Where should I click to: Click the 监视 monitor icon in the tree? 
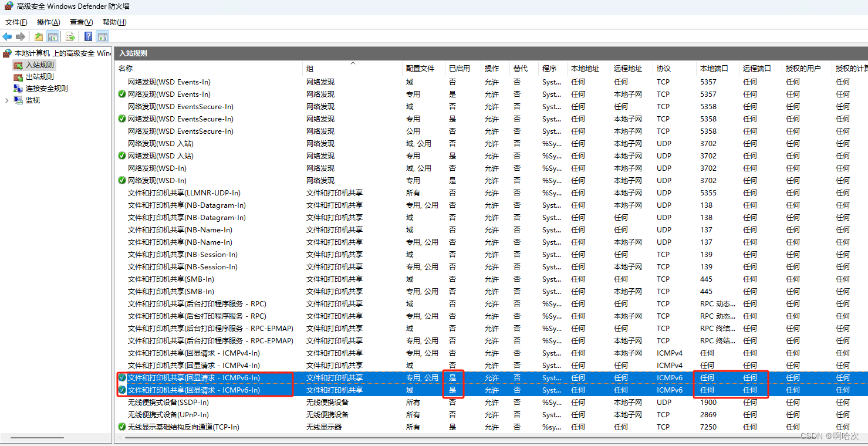pyautogui.click(x=18, y=100)
